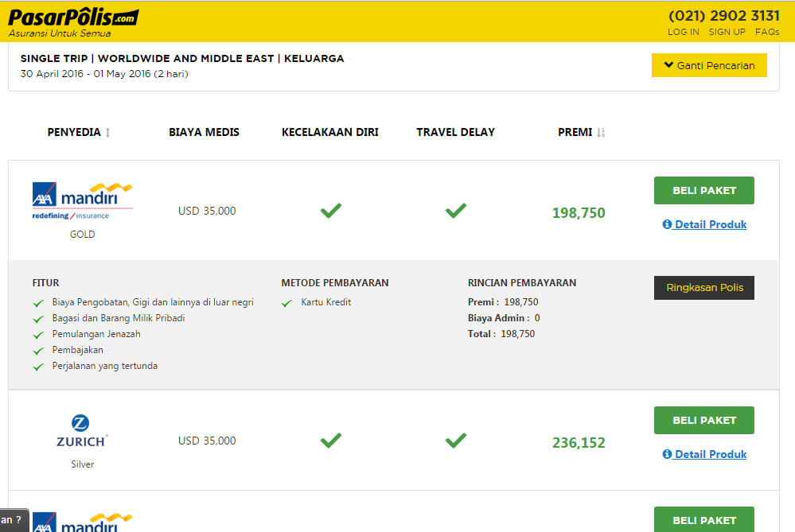Expand the Ganti Pencarian dropdown
The width and height of the screenshot is (795, 532).
(x=709, y=65)
